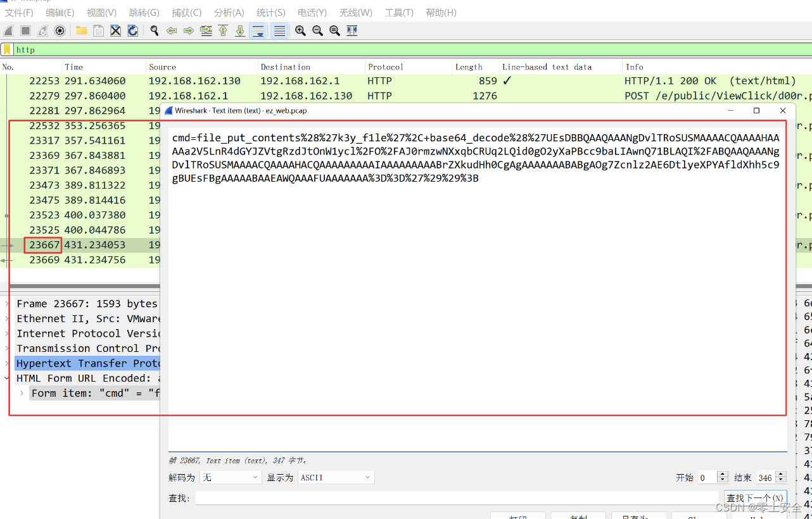812x519 pixels.
Task: Select packet number 22279 row
Action: [x=405, y=96]
